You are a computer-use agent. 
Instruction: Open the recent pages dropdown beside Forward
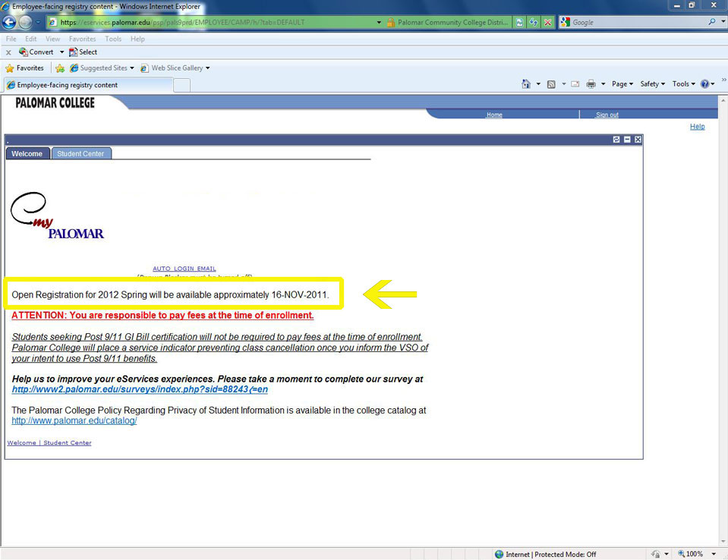coord(38,22)
